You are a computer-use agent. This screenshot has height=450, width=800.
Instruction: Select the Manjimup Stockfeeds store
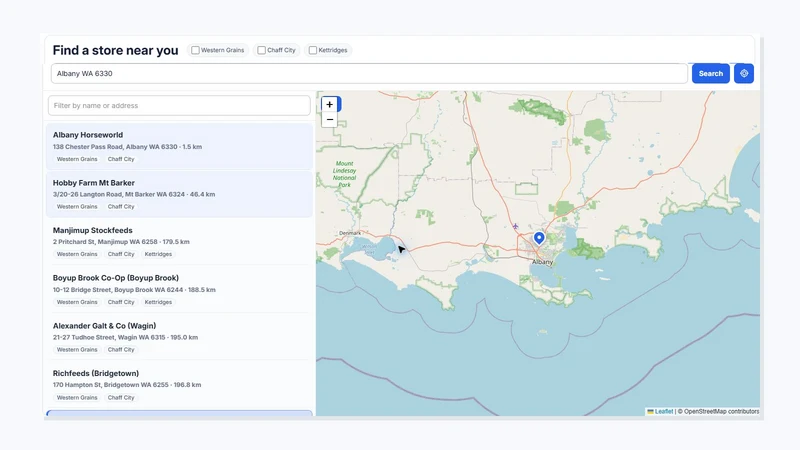pos(179,242)
